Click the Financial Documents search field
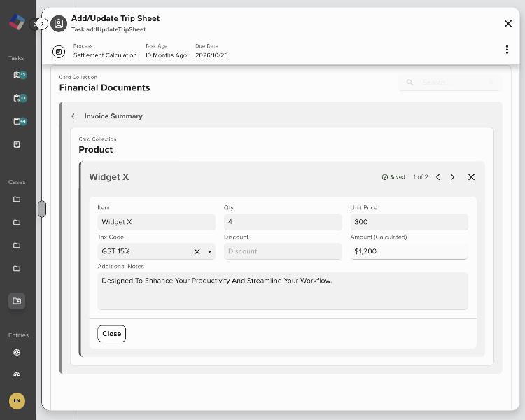This screenshot has height=420, width=525. (449, 82)
